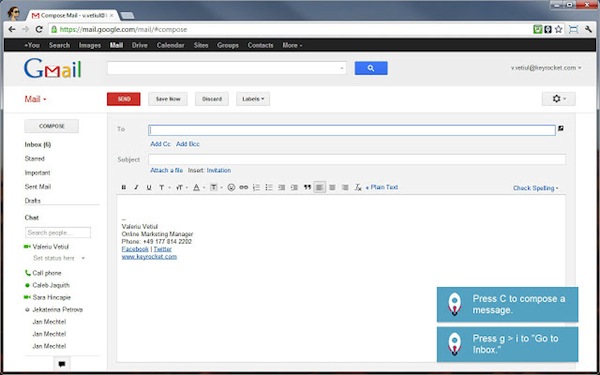
Task: Click Attach a file
Action: (166, 170)
